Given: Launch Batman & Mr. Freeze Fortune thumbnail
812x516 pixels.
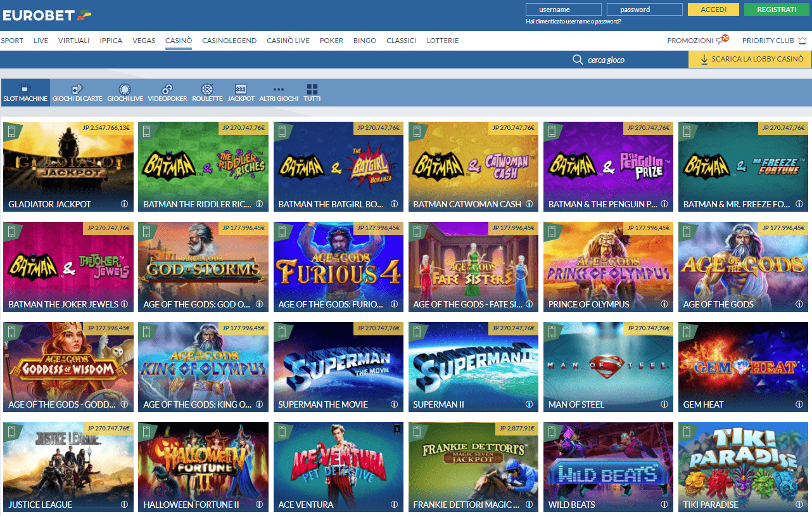Looking at the screenshot, I should [x=744, y=167].
